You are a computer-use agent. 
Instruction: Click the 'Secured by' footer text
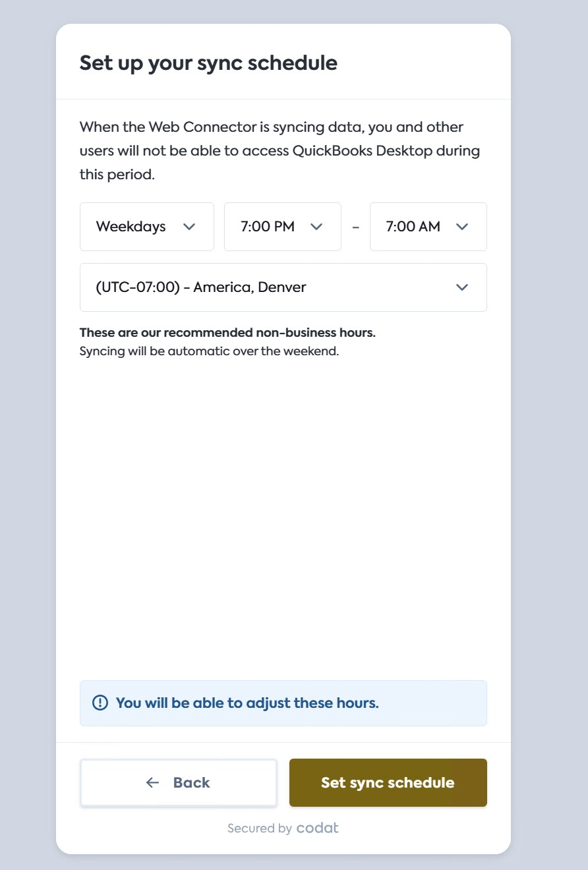point(260,828)
